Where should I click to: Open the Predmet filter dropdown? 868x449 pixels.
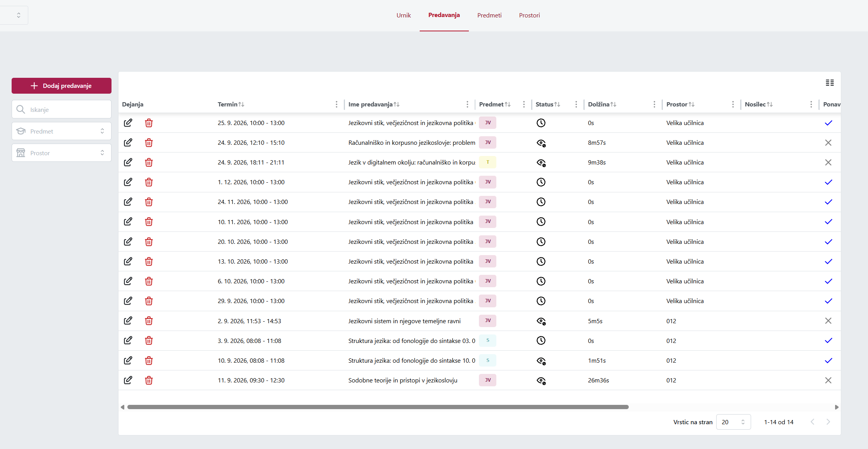tap(62, 131)
